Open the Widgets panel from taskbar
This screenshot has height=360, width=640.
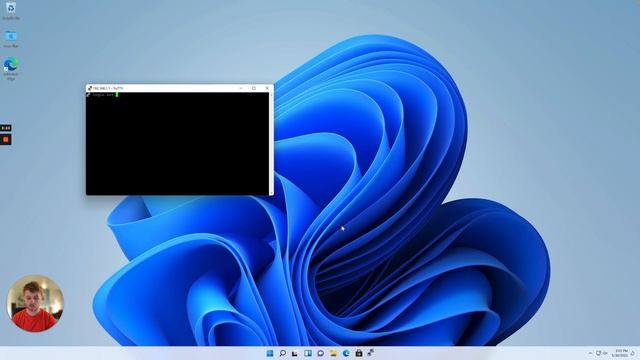[x=308, y=353]
